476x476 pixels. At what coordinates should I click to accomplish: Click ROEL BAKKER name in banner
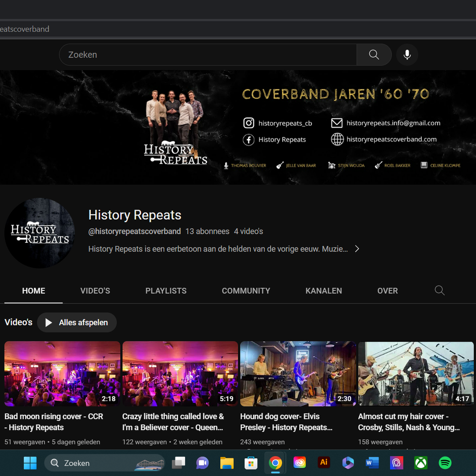point(397,166)
